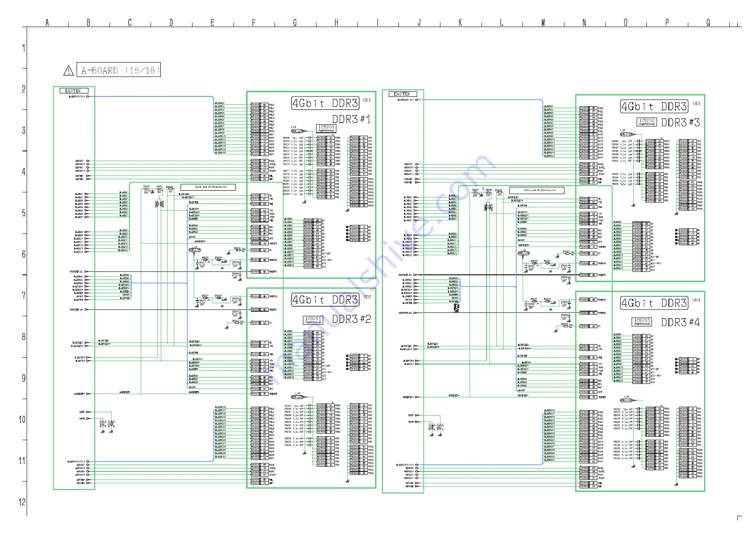Viewport: 756px width, 534px height.
Task: Click column letter K on the top ruler
Action: 460,22
